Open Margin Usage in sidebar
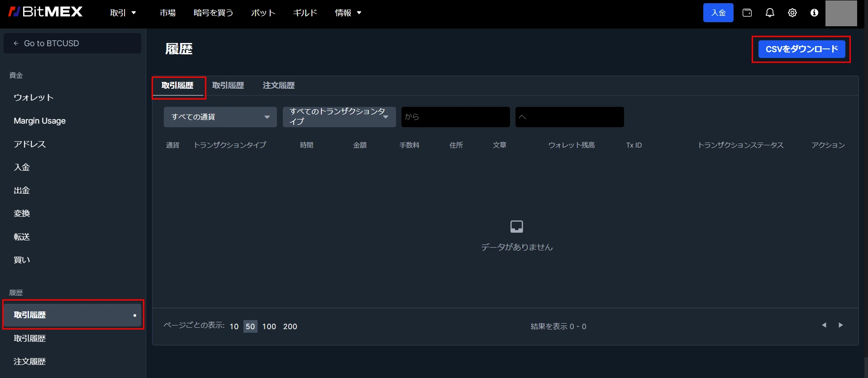The width and height of the screenshot is (868, 378). point(39,121)
